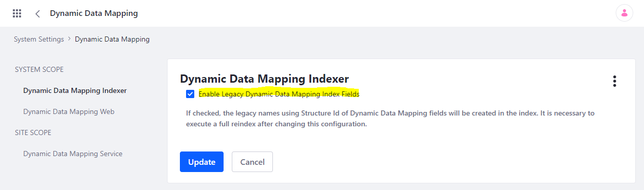Image resolution: width=644 pixels, height=190 pixels.
Task: Open the vertical three-dot options menu
Action: [x=614, y=81]
